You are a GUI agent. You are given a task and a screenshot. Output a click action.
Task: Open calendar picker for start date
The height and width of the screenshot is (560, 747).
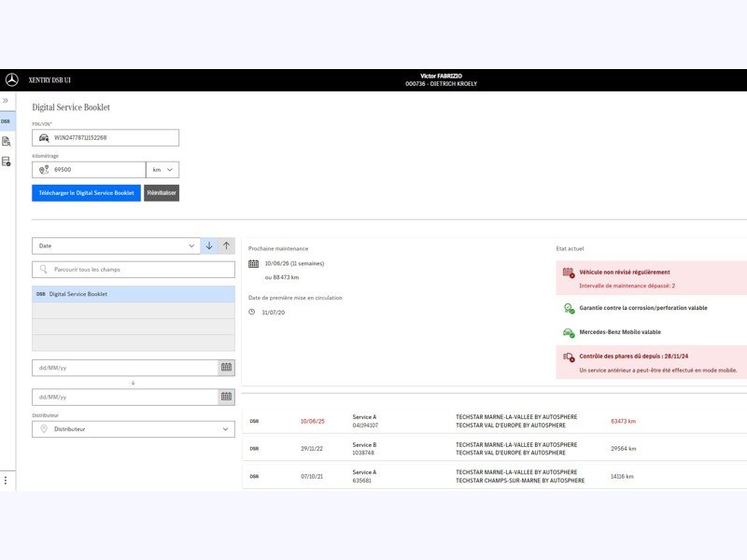[226, 368]
